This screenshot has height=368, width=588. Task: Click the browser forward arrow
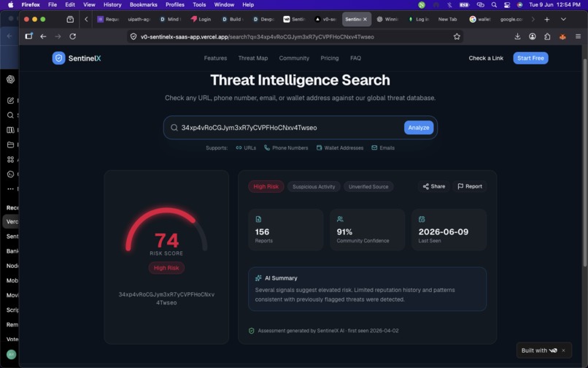point(58,37)
